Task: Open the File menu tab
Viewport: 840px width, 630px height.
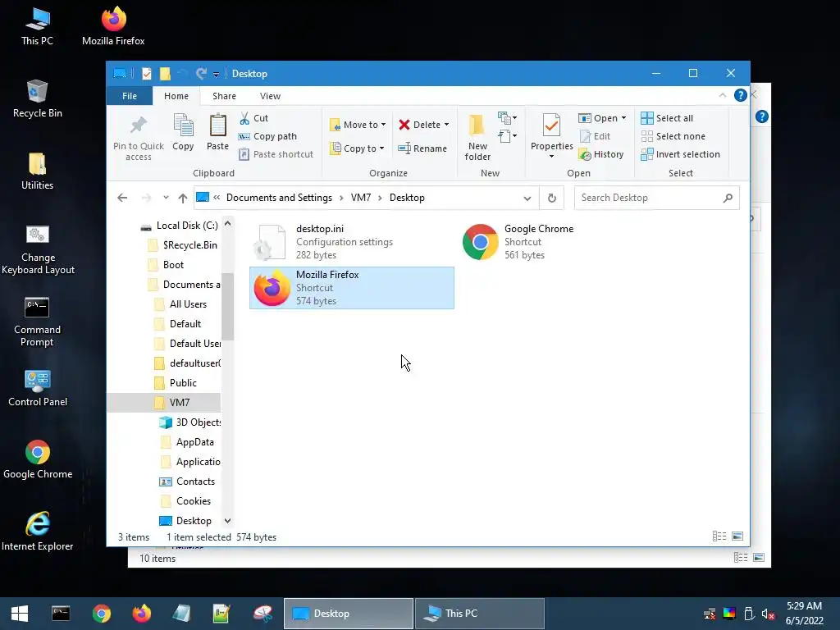Action: point(130,96)
